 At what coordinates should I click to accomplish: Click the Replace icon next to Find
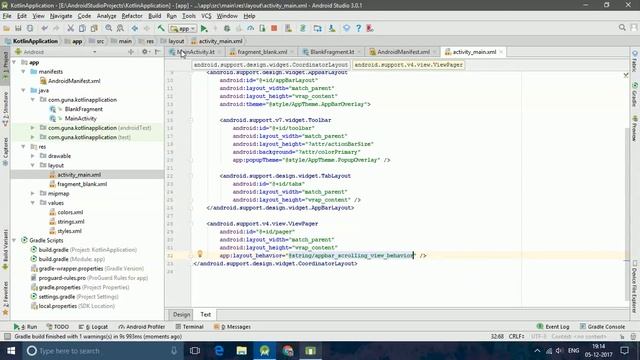(x=120, y=28)
